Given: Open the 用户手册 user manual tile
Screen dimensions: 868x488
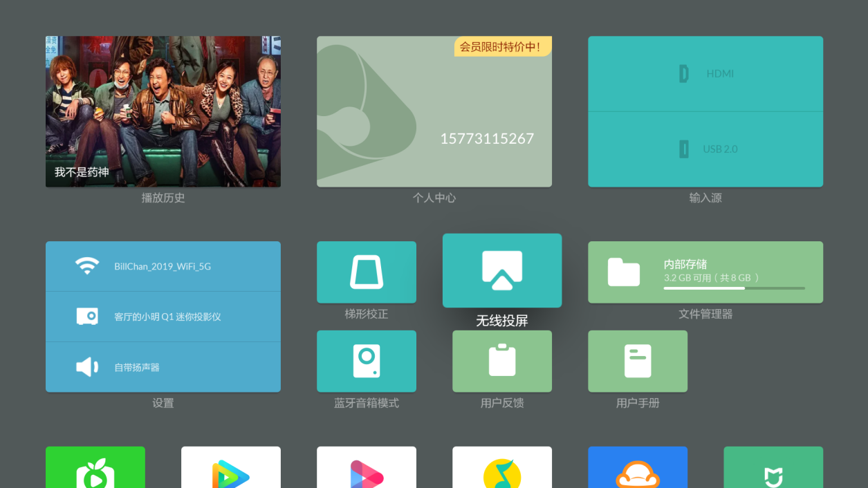Looking at the screenshot, I should 638,362.
